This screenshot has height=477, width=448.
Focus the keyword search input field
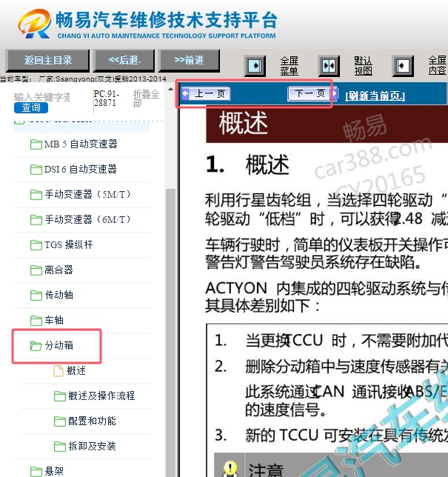point(42,97)
